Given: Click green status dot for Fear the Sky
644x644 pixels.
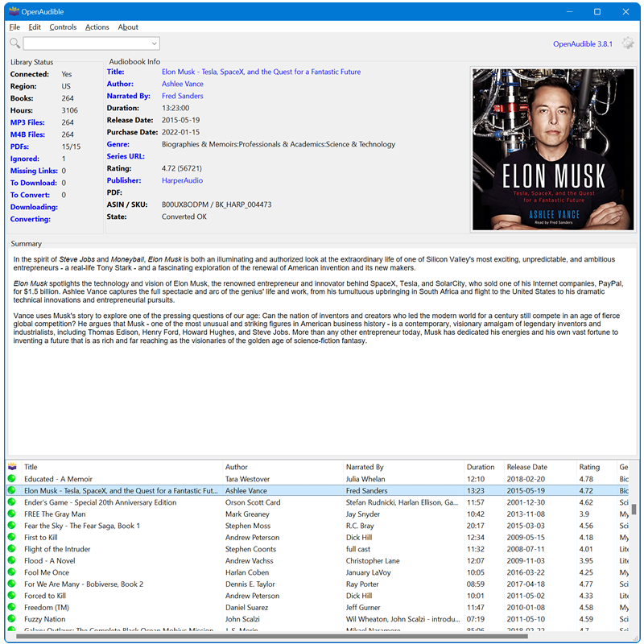Looking at the screenshot, I should 11,526.
